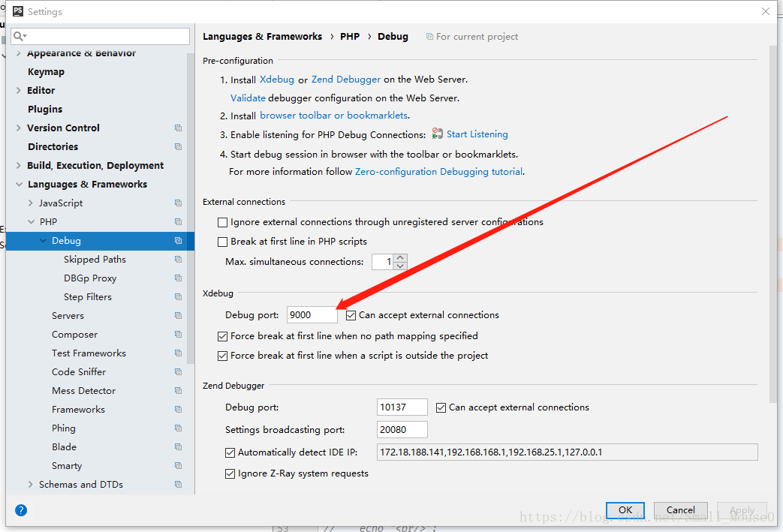Open the Xdebug install link

click(277, 80)
